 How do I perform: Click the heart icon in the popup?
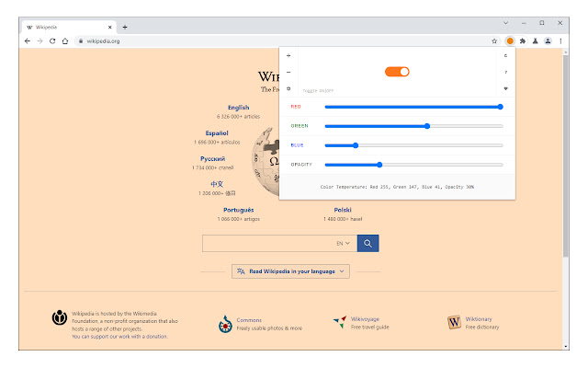pyautogui.click(x=505, y=88)
